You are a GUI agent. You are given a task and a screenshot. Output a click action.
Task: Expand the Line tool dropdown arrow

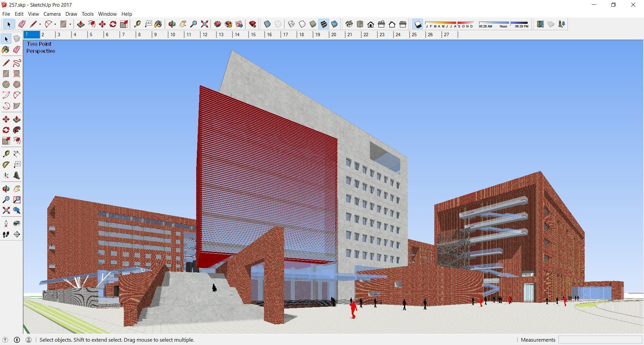[40, 24]
